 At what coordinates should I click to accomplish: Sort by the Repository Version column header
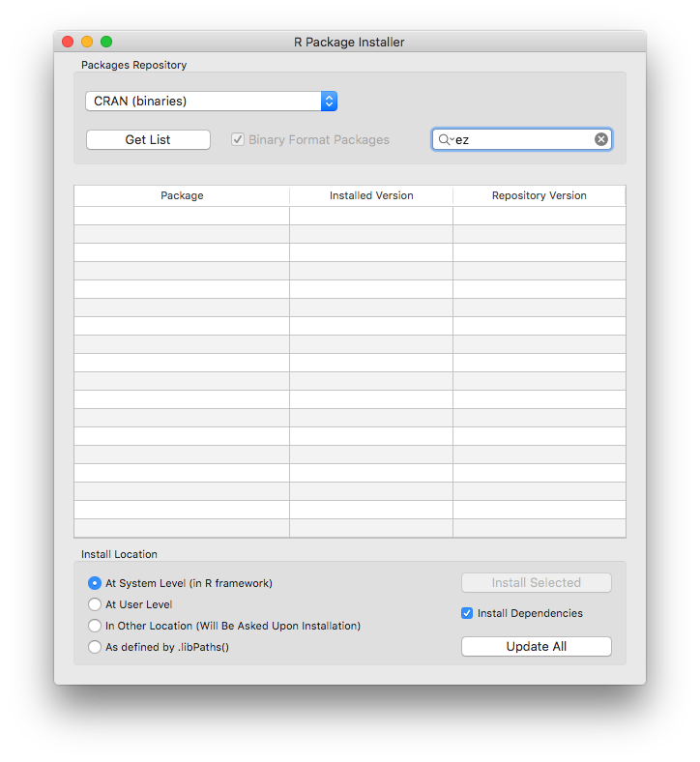tap(540, 195)
